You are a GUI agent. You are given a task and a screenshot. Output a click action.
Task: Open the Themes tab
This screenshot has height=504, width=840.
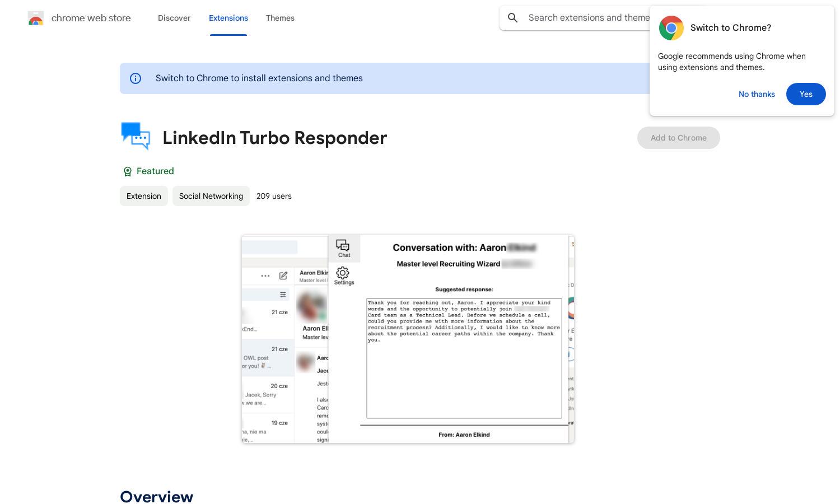280,18
